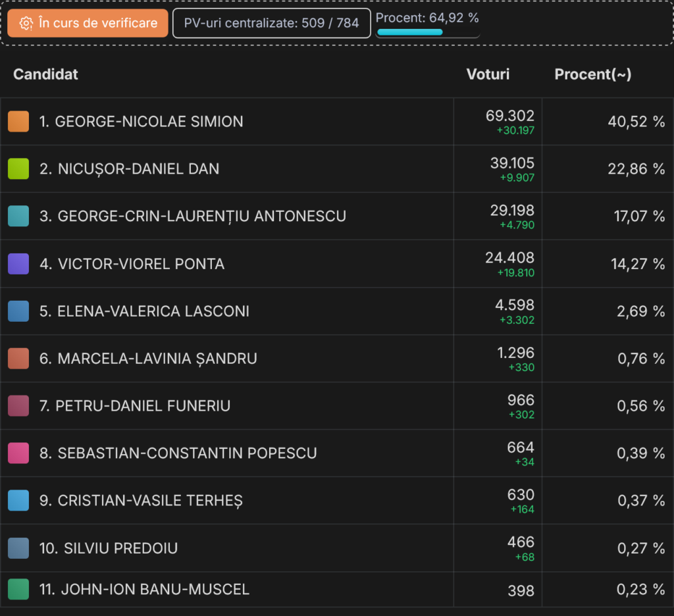Click the pink swatch for Sebastian-Constantin Popescu
Viewport: 674px width, 616px height.
tap(18, 453)
